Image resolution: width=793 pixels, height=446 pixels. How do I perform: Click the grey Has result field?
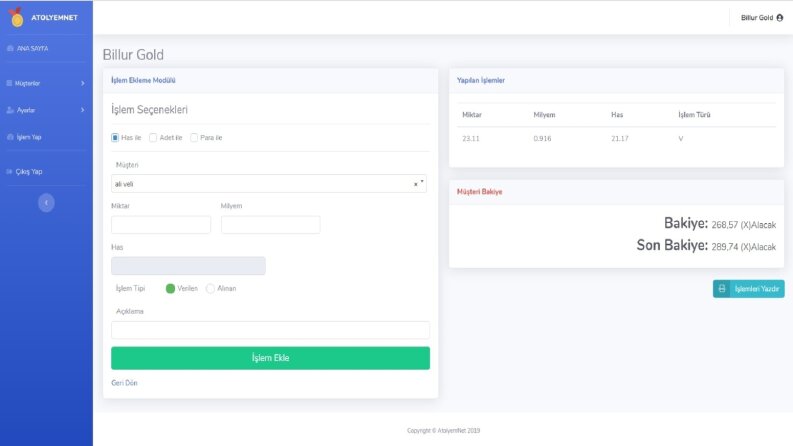click(188, 266)
